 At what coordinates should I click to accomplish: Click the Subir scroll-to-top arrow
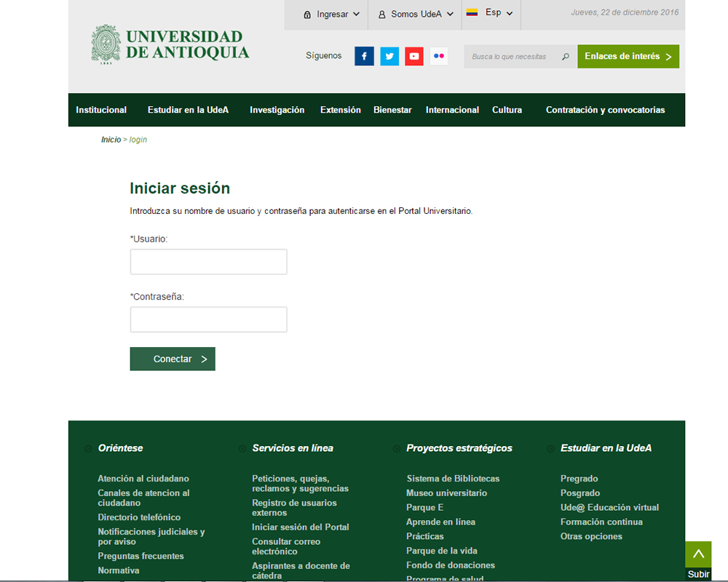coord(698,554)
